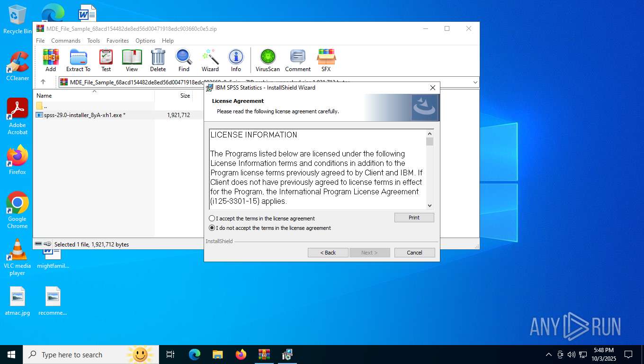Launch the Wizard wand icon
This screenshot has height=364, width=644.
pos(210,60)
